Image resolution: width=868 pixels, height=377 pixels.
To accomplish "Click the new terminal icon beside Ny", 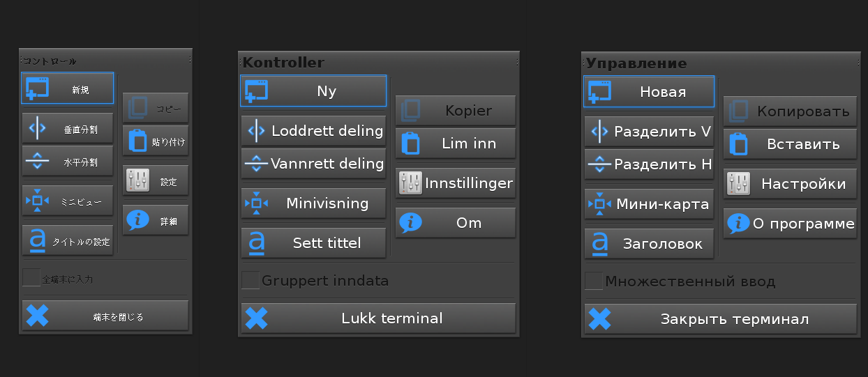I will click(x=256, y=91).
